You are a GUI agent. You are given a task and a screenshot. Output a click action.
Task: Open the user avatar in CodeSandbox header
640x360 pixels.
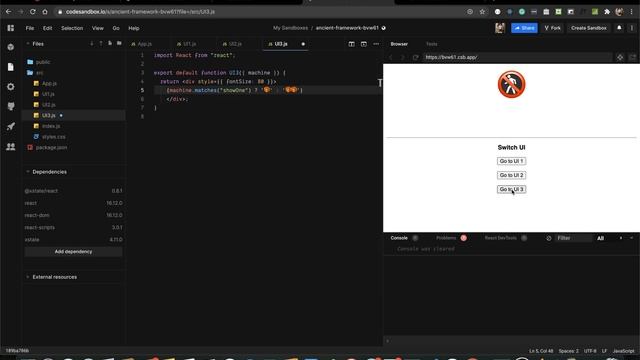pyautogui.click(x=500, y=28)
